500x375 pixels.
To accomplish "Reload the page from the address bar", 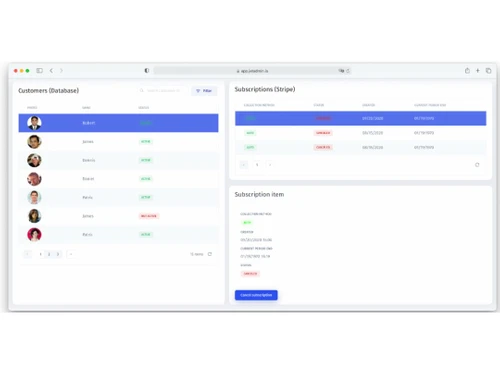I will pyautogui.click(x=348, y=71).
